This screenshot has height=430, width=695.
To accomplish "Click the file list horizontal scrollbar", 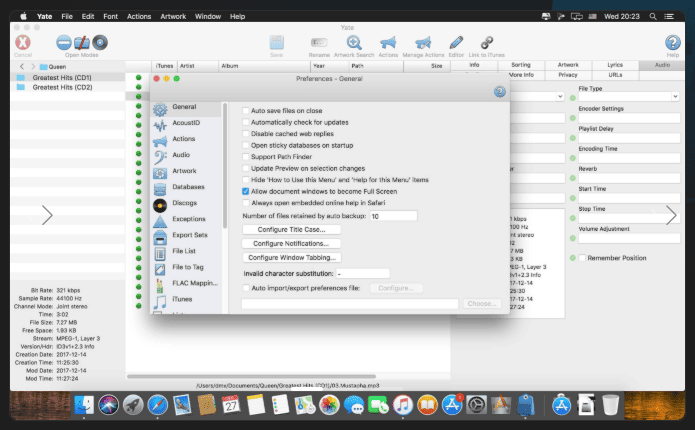I will pyautogui.click(x=251, y=376).
